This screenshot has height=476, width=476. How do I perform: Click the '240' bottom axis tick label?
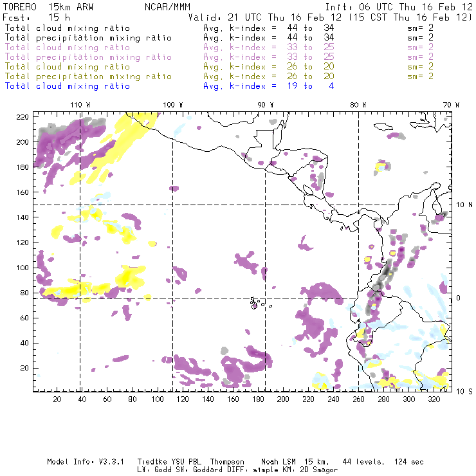click(333, 399)
